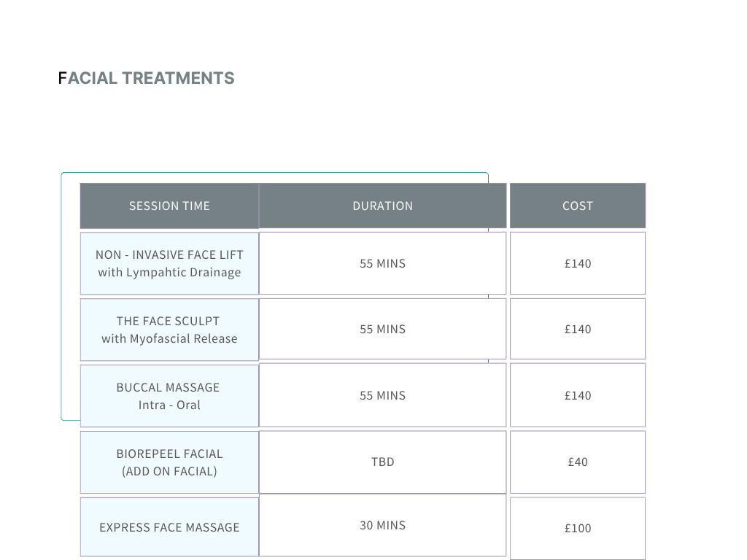
Task: Click the Lympahtic Drainage subtitle text
Action: 169,273
